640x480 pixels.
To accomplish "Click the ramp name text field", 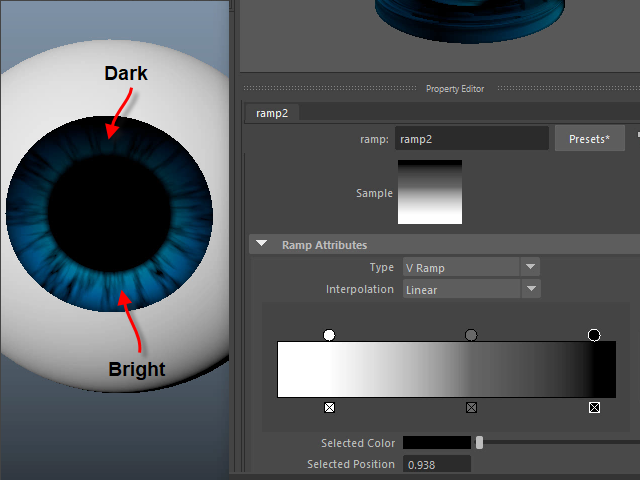I will pos(471,138).
